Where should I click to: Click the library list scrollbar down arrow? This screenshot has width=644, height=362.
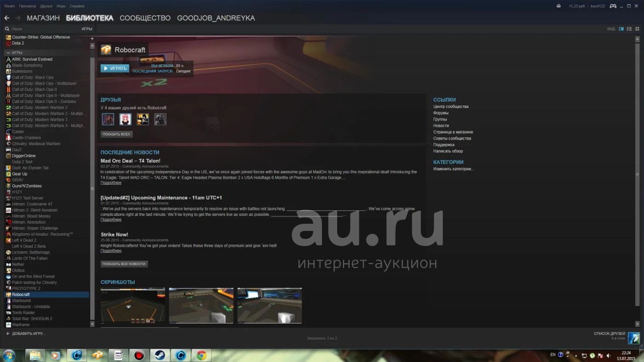(x=92, y=324)
